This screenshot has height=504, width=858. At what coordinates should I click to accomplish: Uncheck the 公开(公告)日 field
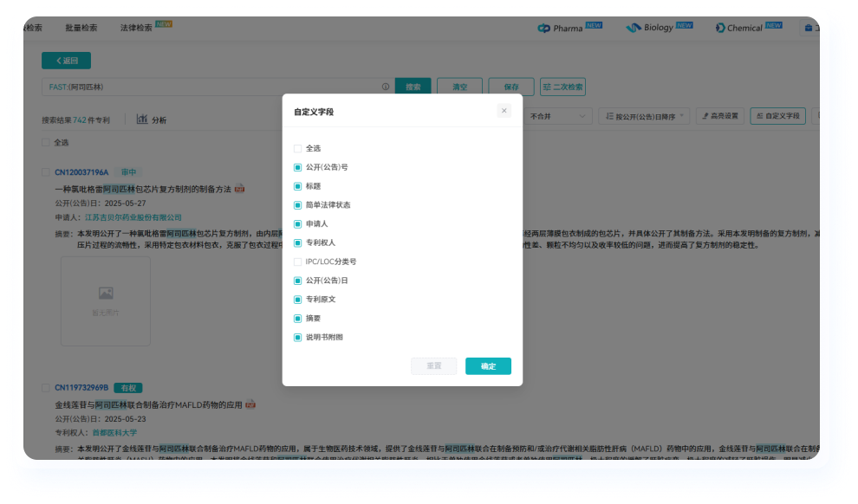(297, 281)
